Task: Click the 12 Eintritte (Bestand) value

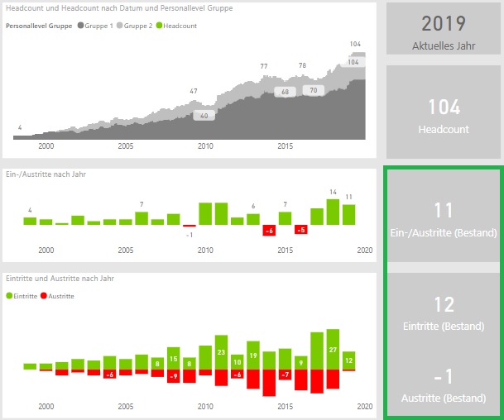Action: click(442, 304)
